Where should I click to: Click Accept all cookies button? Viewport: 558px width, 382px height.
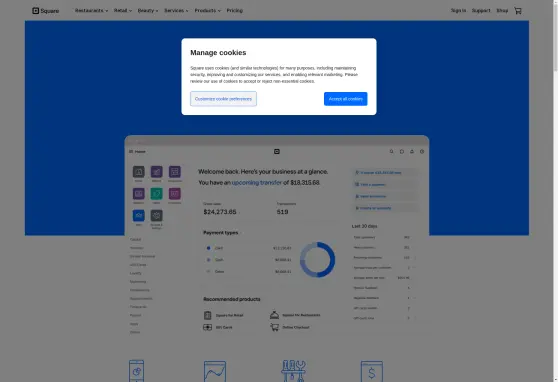[x=346, y=99]
